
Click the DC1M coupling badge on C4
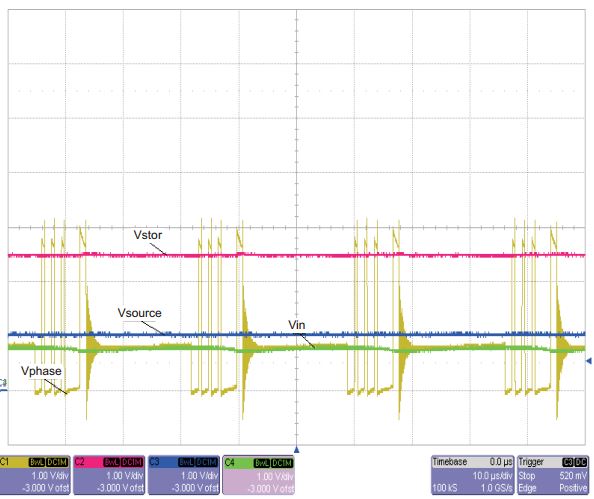[x=282, y=463]
